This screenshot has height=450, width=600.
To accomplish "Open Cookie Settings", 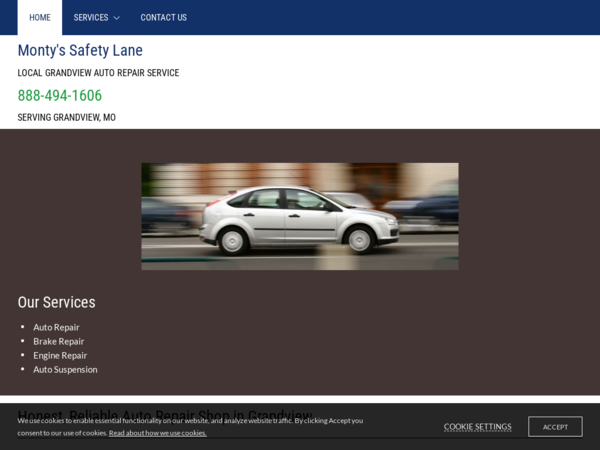I will (478, 427).
